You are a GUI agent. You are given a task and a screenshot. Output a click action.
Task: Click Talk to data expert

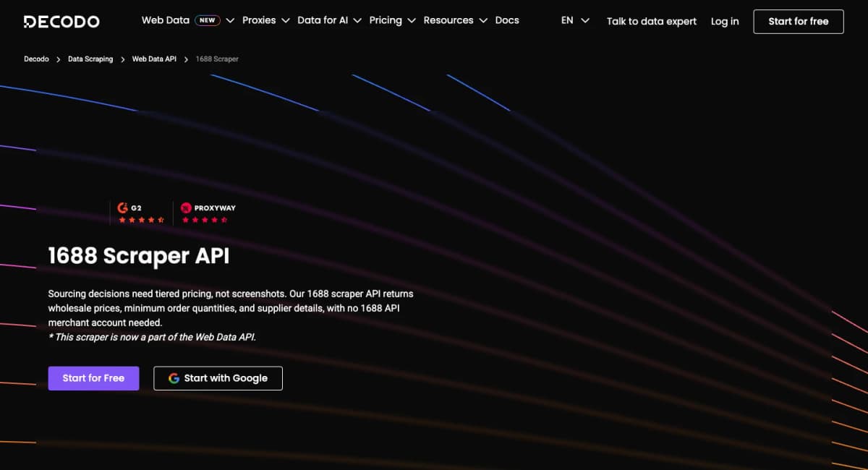click(652, 21)
